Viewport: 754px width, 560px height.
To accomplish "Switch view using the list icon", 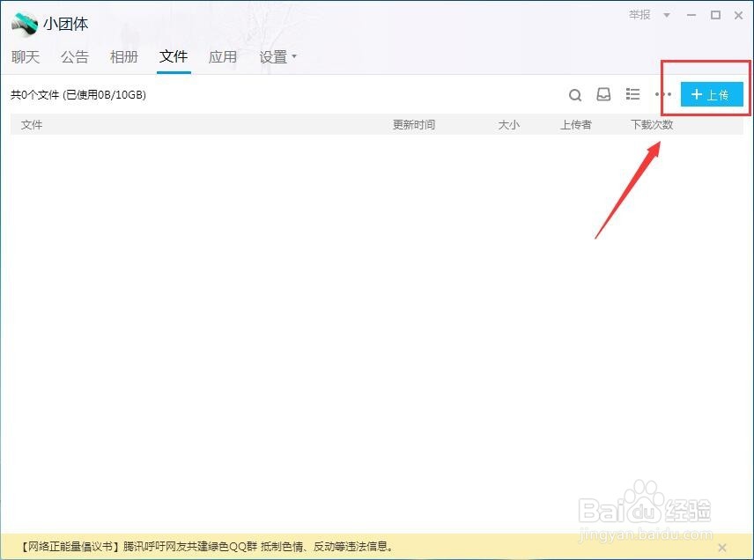I will coord(632,94).
